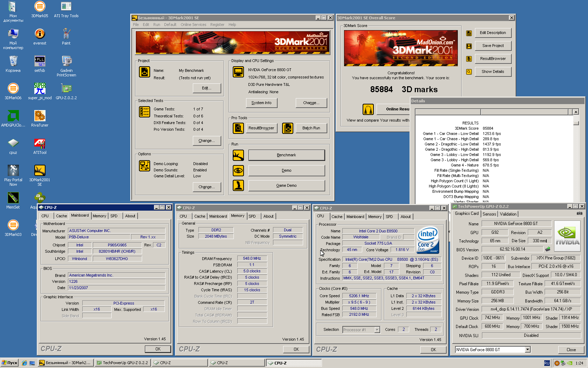Select the everest desktop icon

pos(40,37)
